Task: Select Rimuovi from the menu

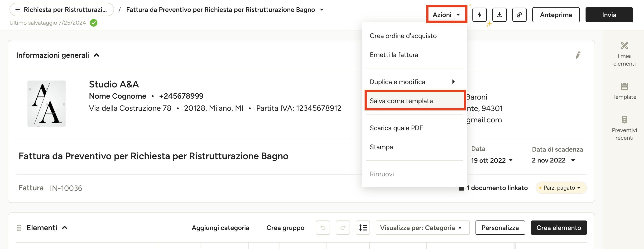Action: [414, 174]
